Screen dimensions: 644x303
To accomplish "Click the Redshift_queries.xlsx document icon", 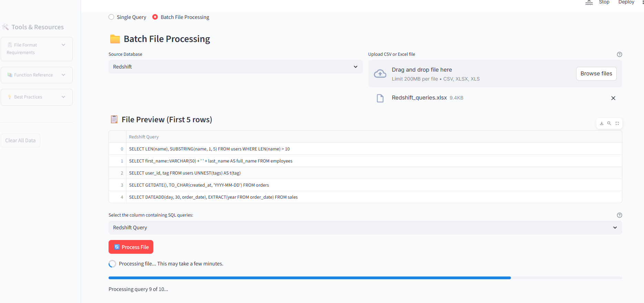I will (380, 98).
